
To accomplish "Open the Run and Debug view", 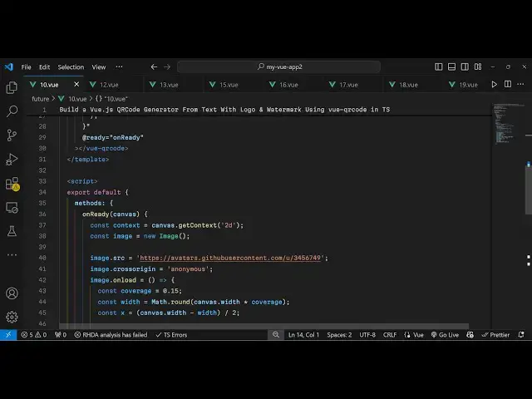I will point(12,159).
